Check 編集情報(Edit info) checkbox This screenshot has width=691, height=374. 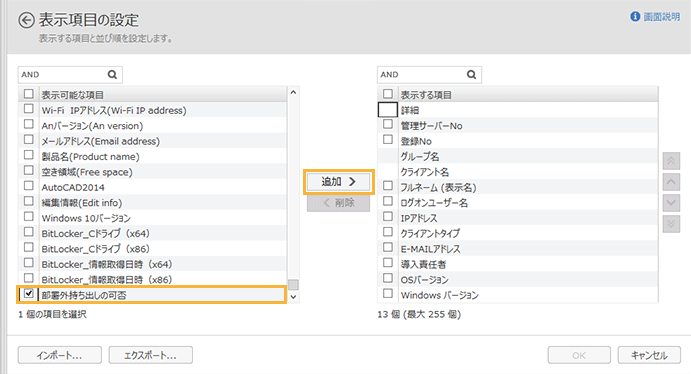click(x=29, y=201)
